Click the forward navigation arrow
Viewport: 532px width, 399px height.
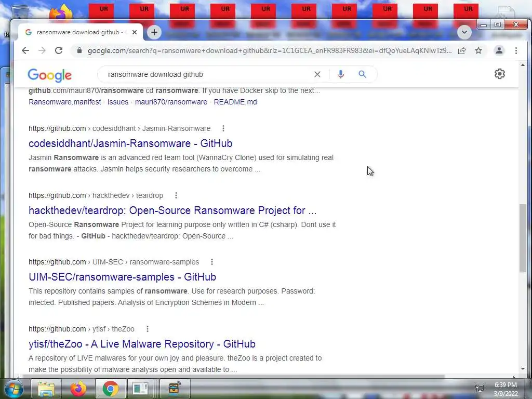pyautogui.click(x=42, y=50)
